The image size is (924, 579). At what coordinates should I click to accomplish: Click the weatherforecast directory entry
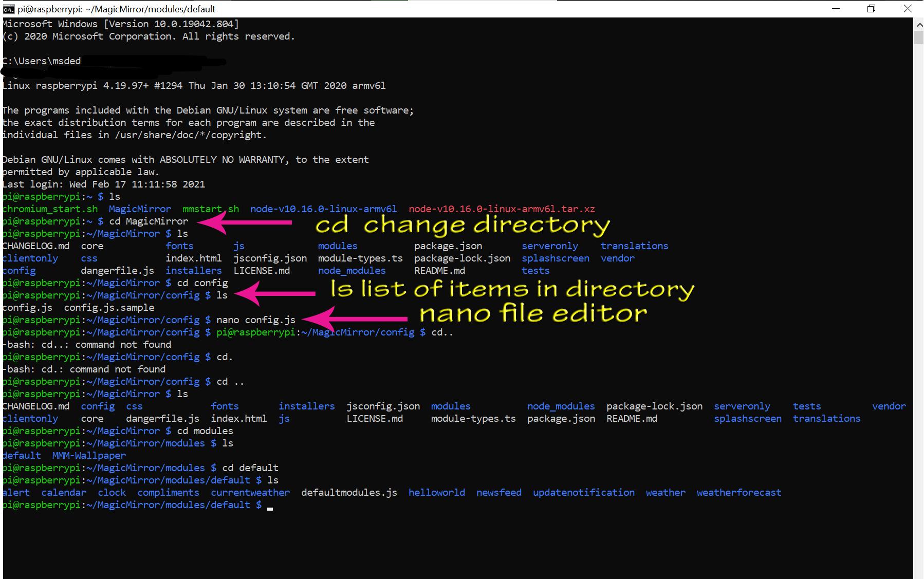tap(738, 493)
